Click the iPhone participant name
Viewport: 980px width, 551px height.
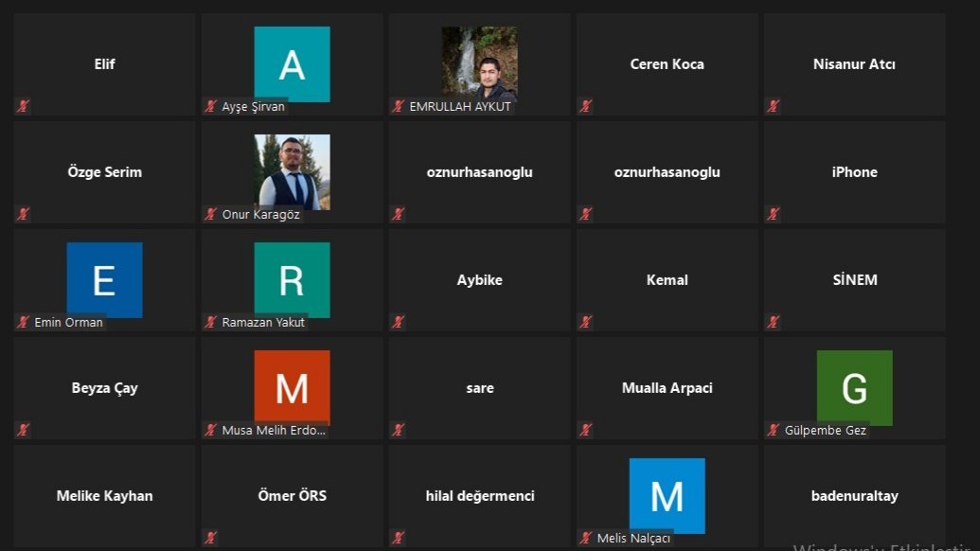(854, 172)
